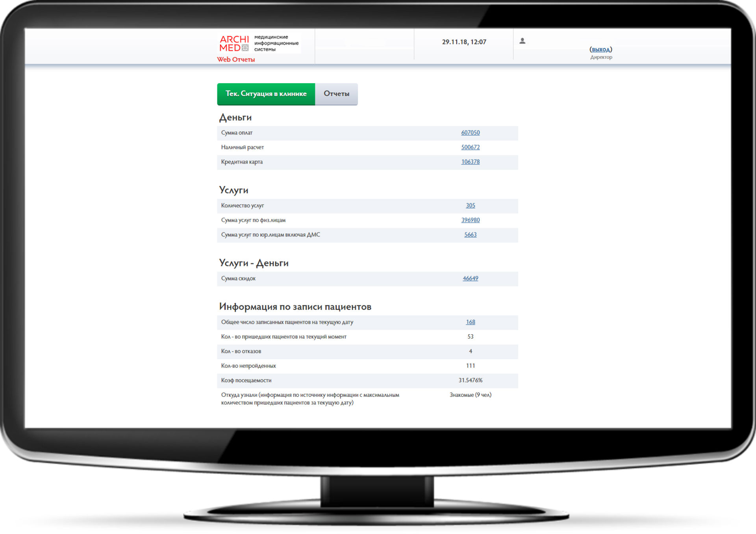Click the date and time 29.11.18, 12:07
Screen dimensions: 756x534
tap(464, 42)
